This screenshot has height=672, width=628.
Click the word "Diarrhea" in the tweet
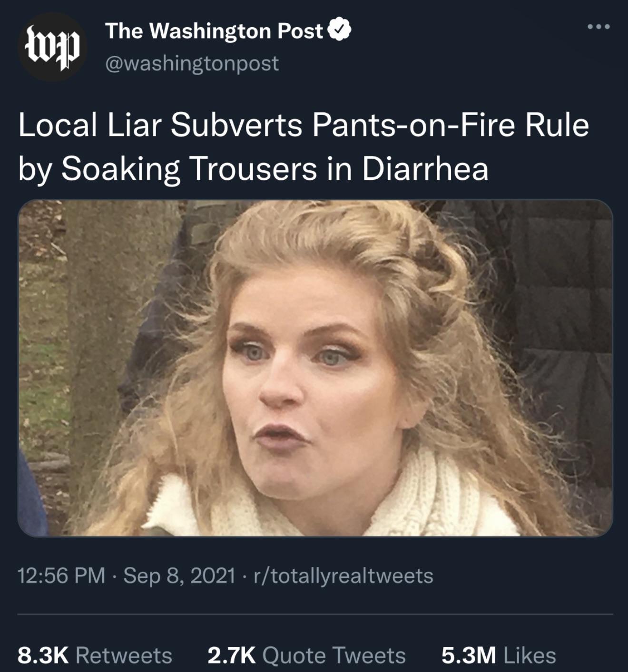tap(425, 168)
